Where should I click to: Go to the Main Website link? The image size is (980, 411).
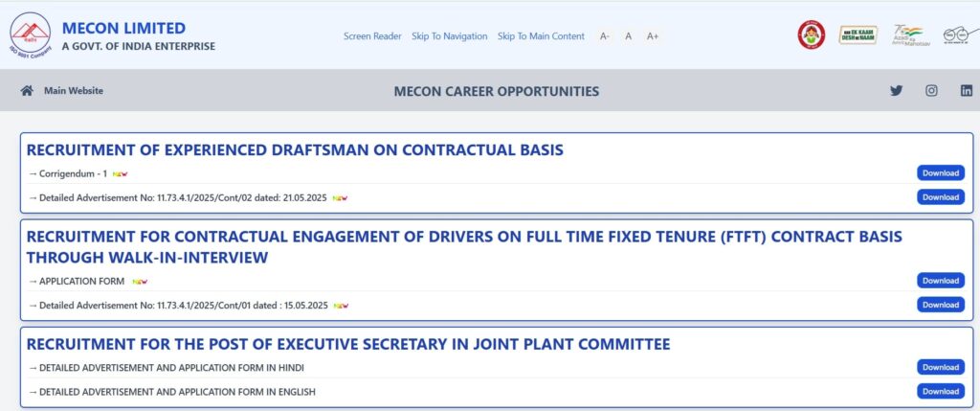click(74, 91)
